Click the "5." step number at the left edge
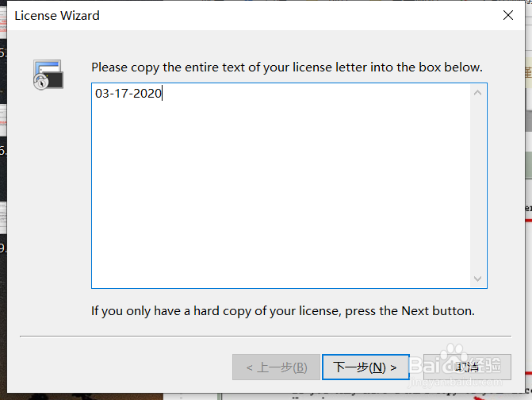532x400 pixels. pos(2,54)
